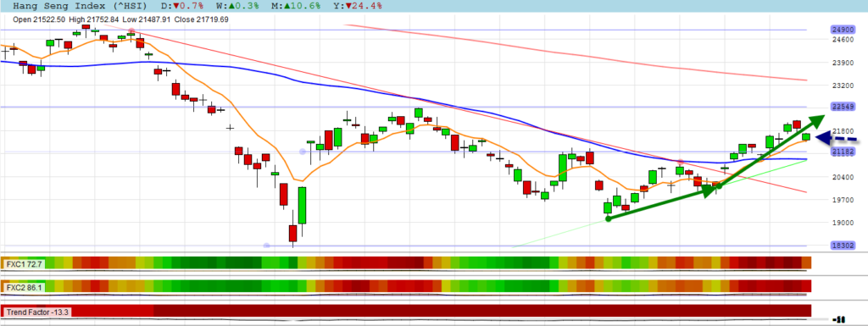The width and height of the screenshot is (868, 326).
Task: Click the 18302 price level label
Action: tap(843, 246)
